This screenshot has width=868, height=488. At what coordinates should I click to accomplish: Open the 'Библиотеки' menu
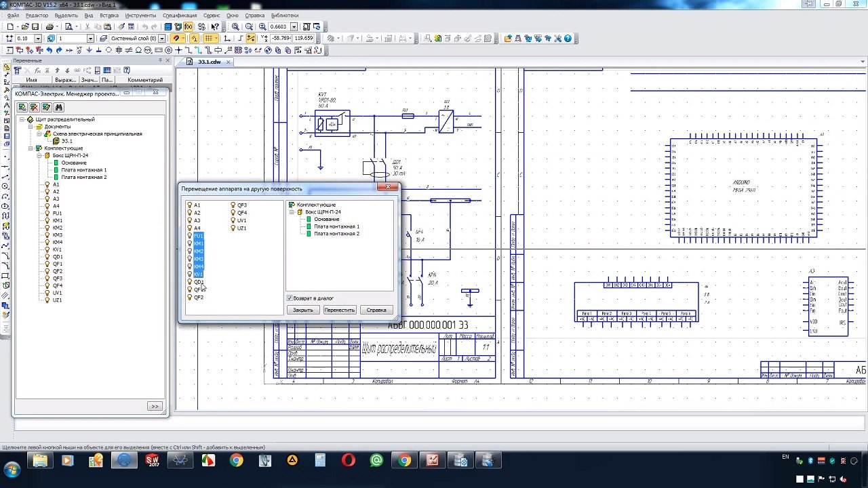[284, 15]
